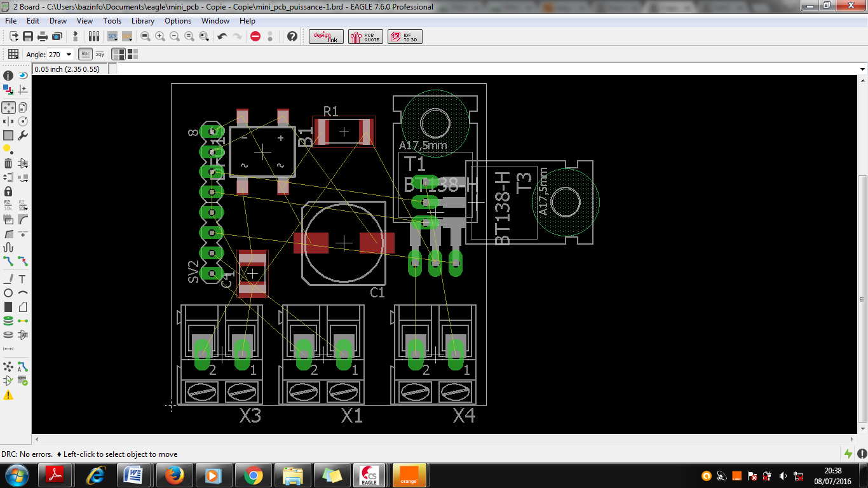This screenshot has width=868, height=488.
Task: Open Firefox from the taskbar
Action: coord(174,475)
